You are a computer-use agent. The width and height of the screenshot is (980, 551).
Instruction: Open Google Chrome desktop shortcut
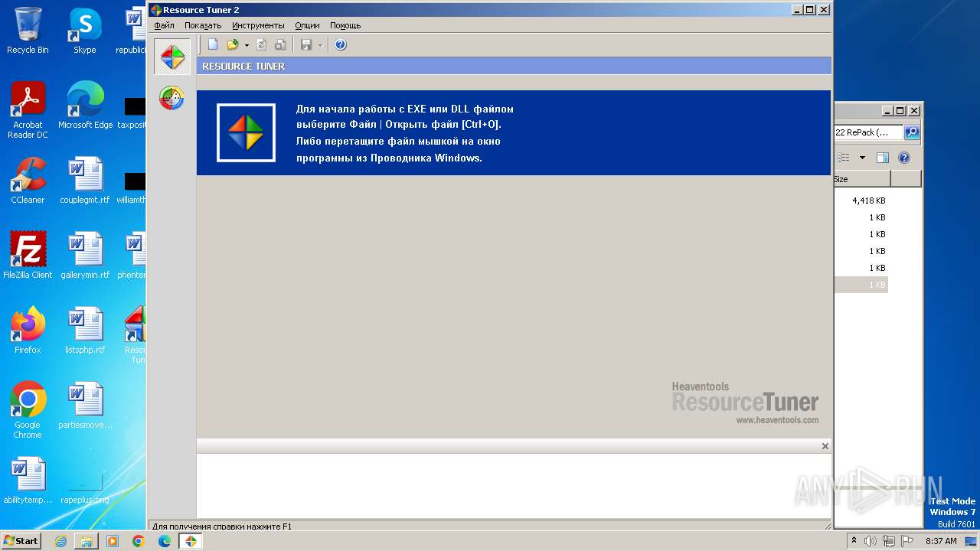tap(28, 410)
